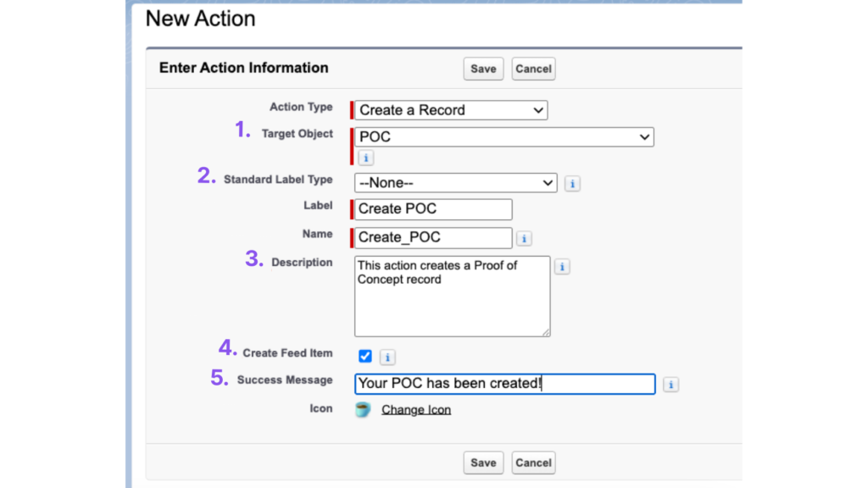The height and width of the screenshot is (488, 868).
Task: Click the info icon beside Success Message
Action: tap(670, 385)
